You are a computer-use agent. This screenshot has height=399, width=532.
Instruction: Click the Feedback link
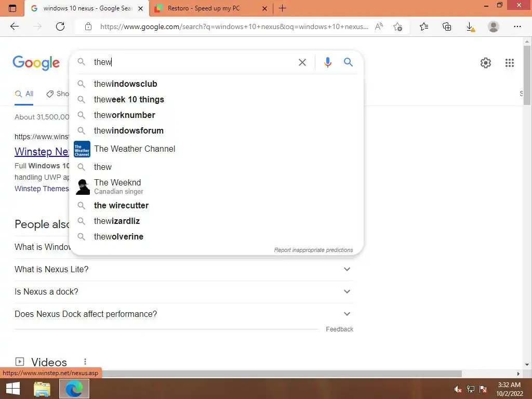(339, 329)
